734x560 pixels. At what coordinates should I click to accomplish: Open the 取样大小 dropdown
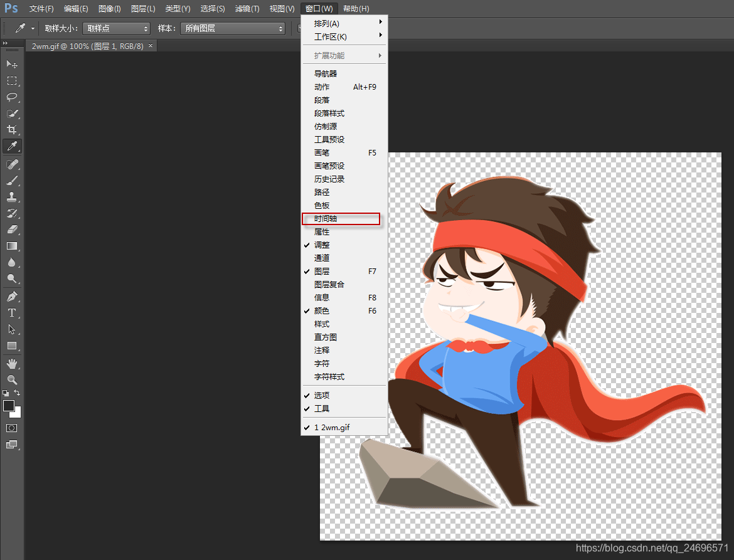click(x=117, y=29)
